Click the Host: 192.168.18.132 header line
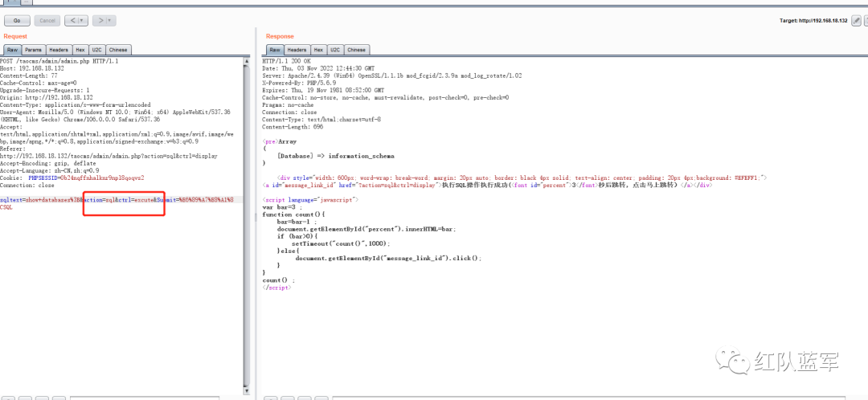The width and height of the screenshot is (868, 400). pos(32,68)
